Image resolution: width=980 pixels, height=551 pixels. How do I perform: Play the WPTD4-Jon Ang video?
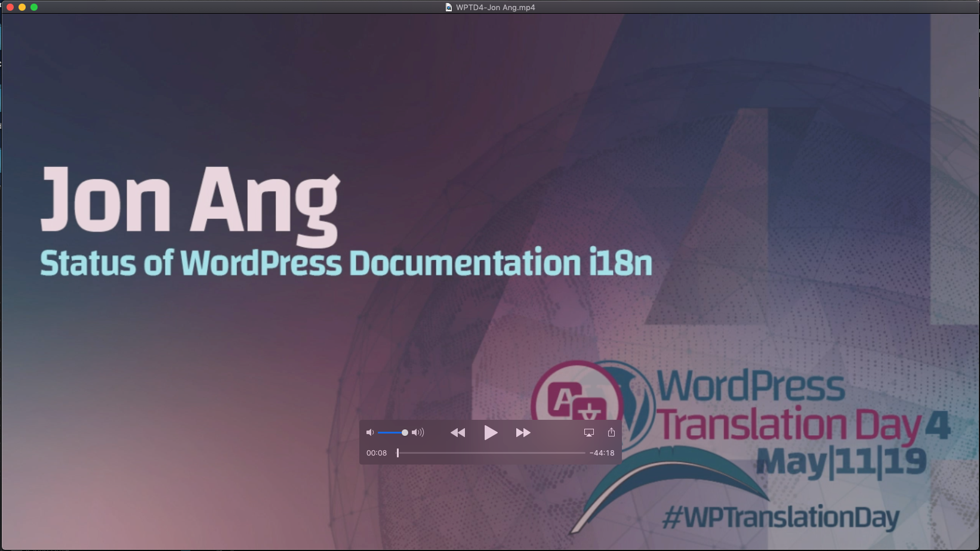coord(491,433)
